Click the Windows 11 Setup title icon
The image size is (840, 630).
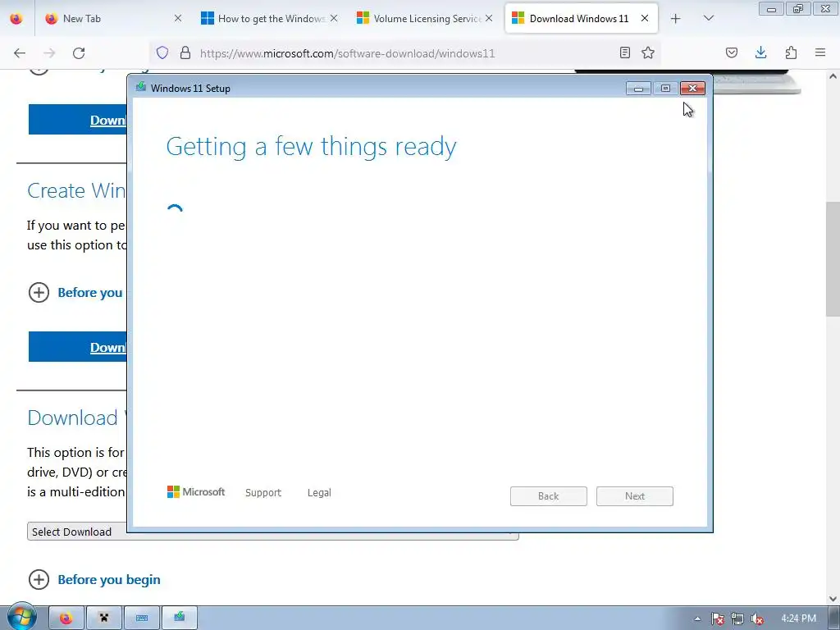[x=141, y=87]
